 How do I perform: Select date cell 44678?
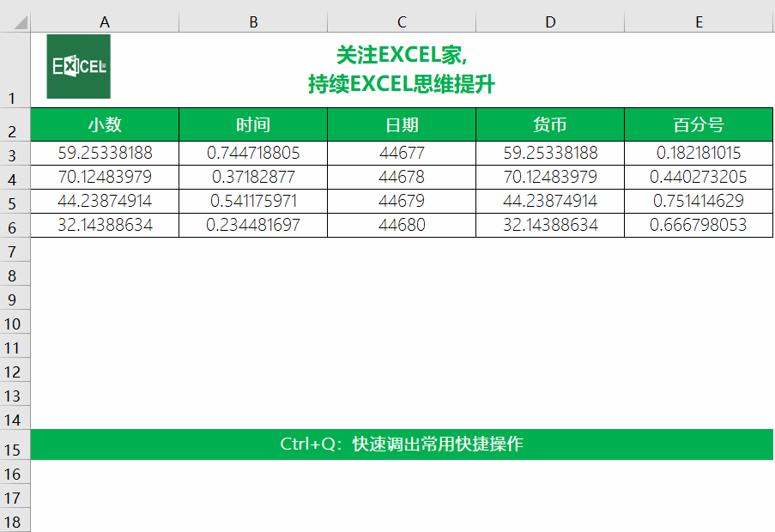[x=402, y=177]
